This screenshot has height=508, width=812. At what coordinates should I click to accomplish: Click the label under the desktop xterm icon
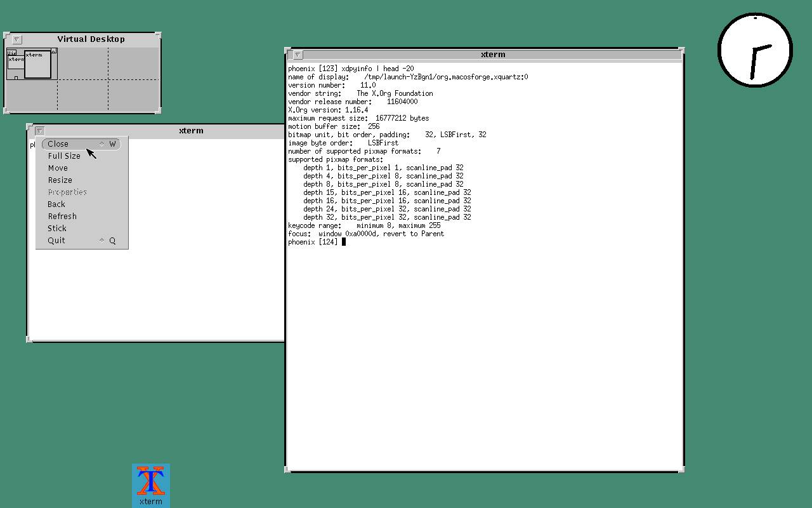tap(151, 502)
